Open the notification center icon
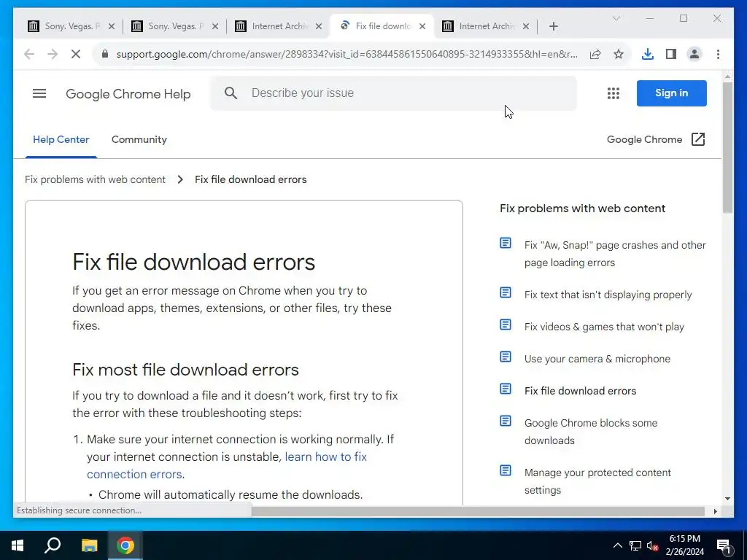747x560 pixels. click(724, 545)
